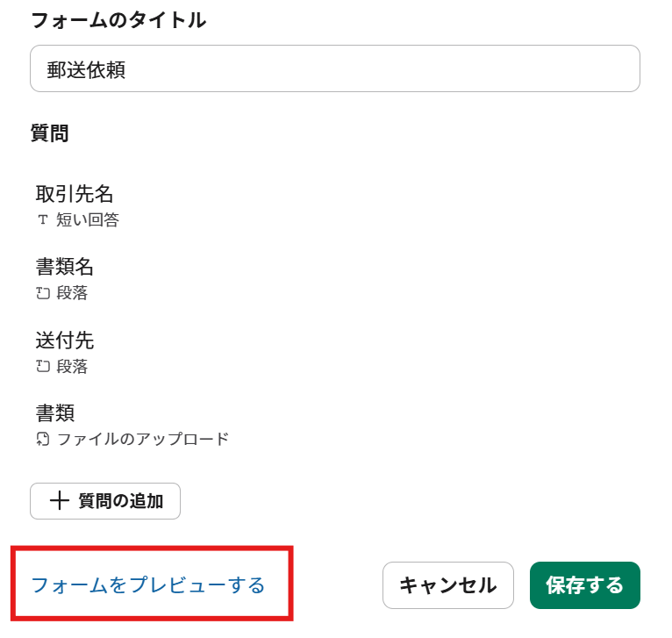
Task: Click the file upload icon under 書類
Action: pyautogui.click(x=42, y=439)
